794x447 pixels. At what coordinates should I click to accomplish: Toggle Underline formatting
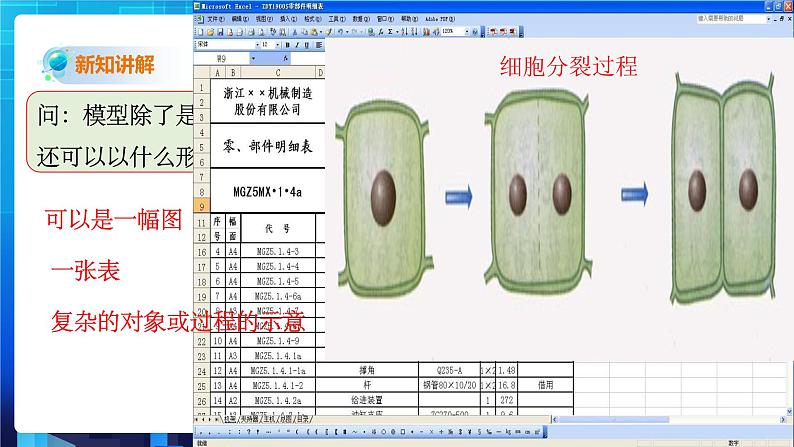point(307,45)
